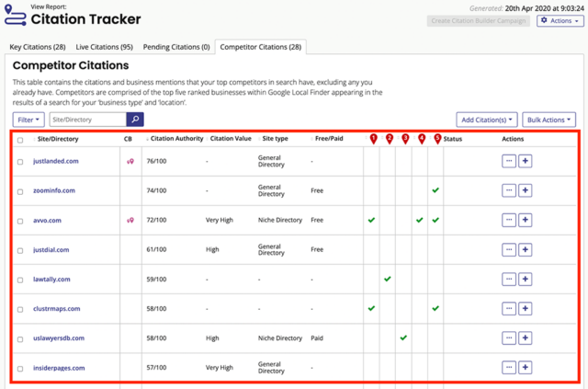This screenshot has width=588, height=389.
Task: Click Citation Builder icon in avvo.com row
Action: coord(130,221)
